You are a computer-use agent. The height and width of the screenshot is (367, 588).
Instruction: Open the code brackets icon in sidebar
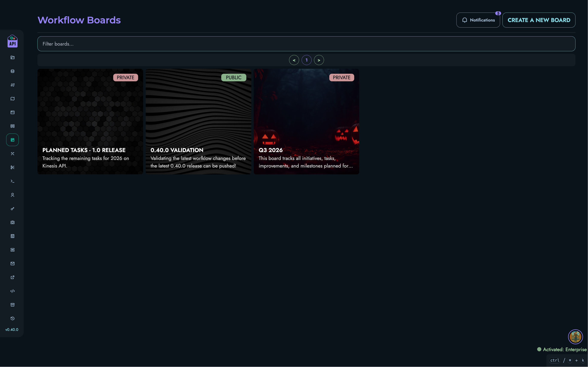pos(12,291)
